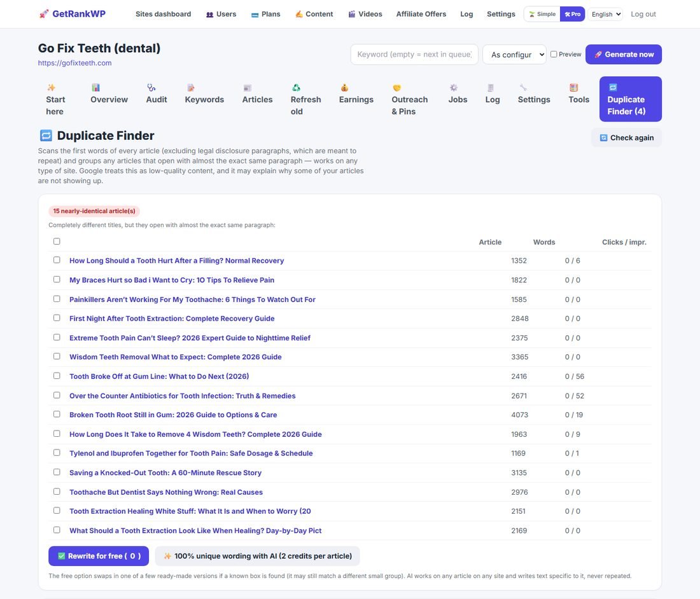Click the money bag icon above Earnings
Viewport: 700px width, 599px height.
(x=344, y=87)
